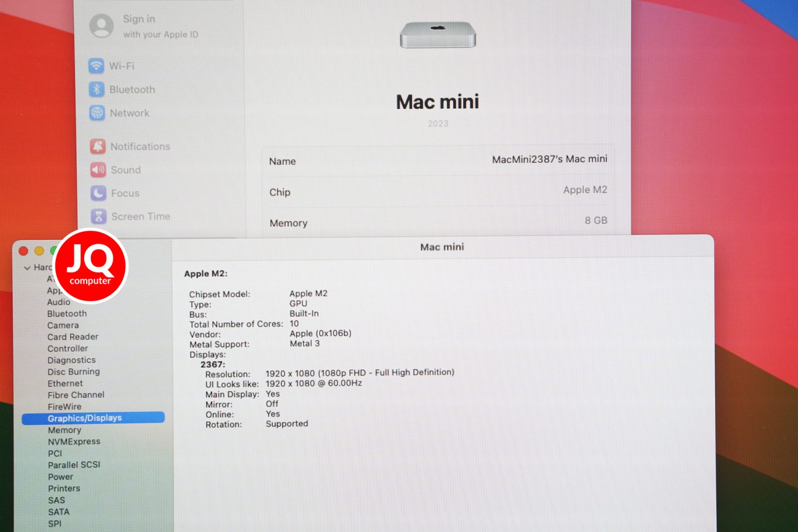Click Total Number of Cores value 10

pyautogui.click(x=294, y=323)
